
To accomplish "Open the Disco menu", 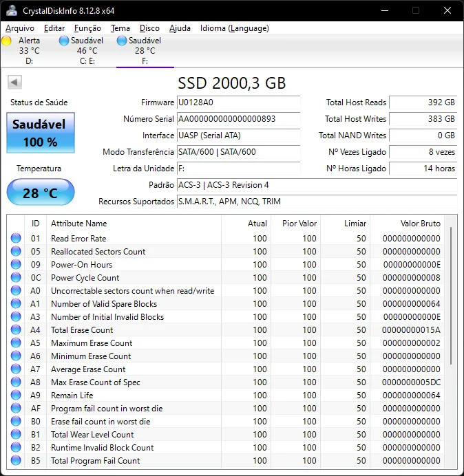I will (x=149, y=28).
